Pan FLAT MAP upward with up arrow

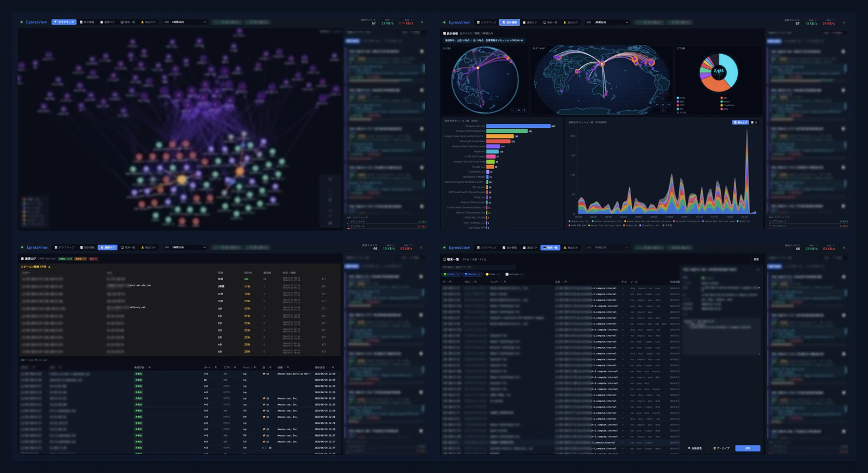pos(663,99)
